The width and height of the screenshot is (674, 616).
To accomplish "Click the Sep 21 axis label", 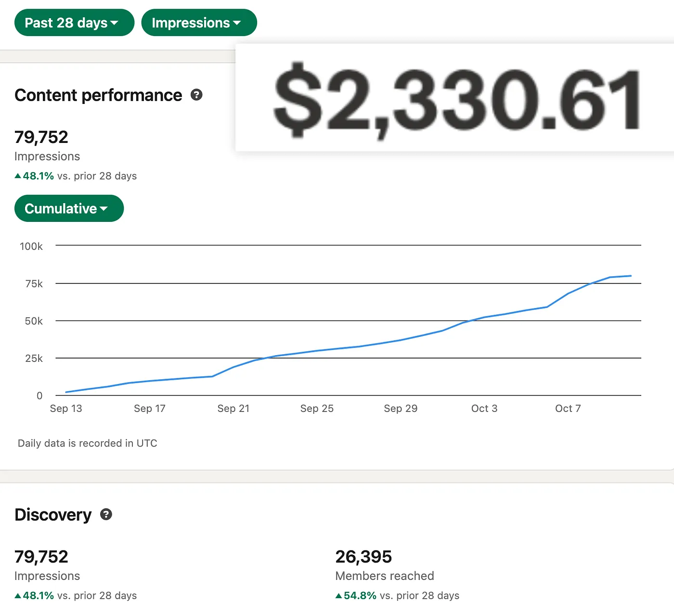I will pos(233,409).
